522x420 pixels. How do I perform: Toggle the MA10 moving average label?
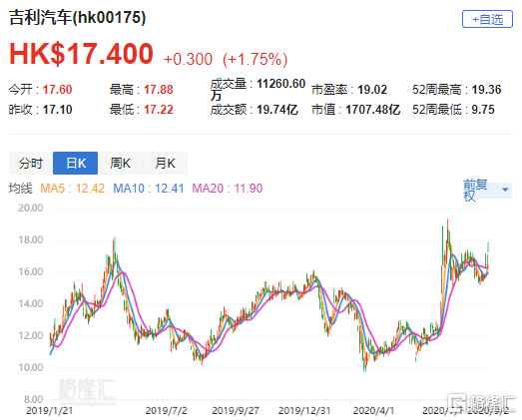(x=148, y=189)
